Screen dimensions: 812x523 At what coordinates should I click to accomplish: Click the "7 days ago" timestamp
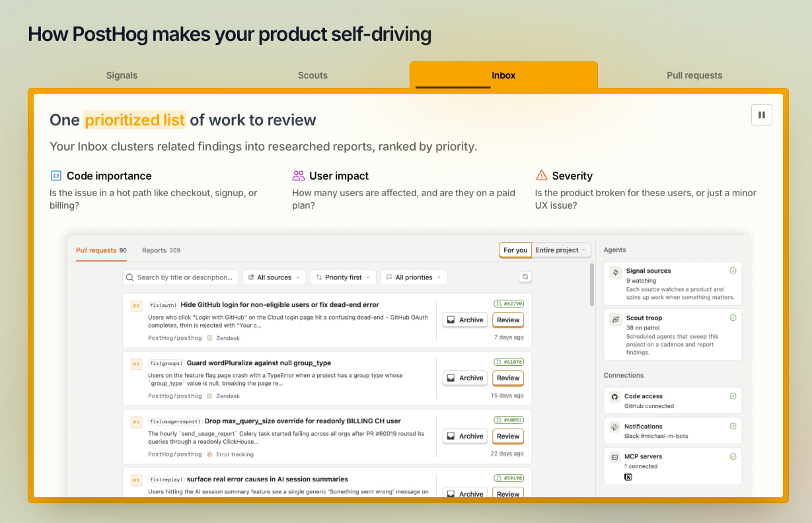(509, 337)
